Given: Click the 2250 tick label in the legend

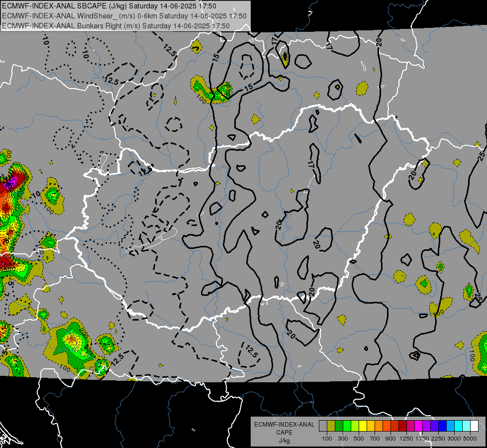Looking at the screenshot, I should (x=438, y=439).
